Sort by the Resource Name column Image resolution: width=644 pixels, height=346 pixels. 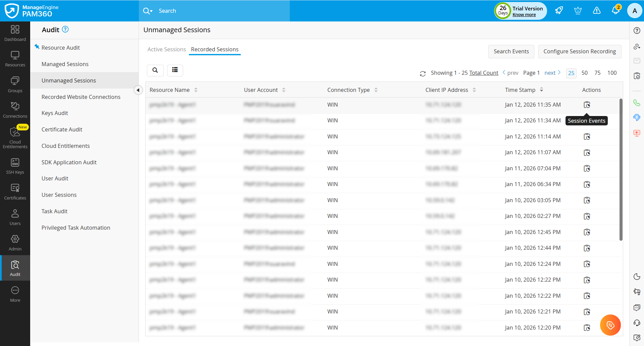click(x=196, y=90)
